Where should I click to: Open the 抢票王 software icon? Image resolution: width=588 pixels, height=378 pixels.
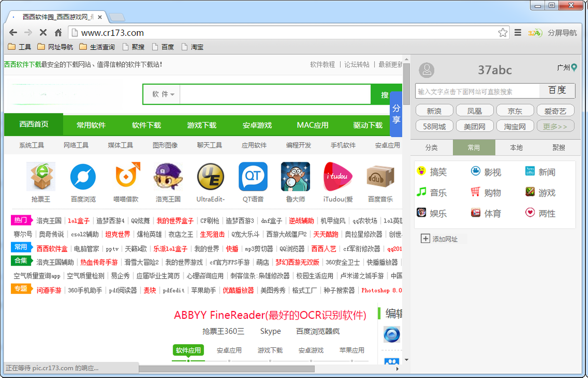(x=41, y=177)
